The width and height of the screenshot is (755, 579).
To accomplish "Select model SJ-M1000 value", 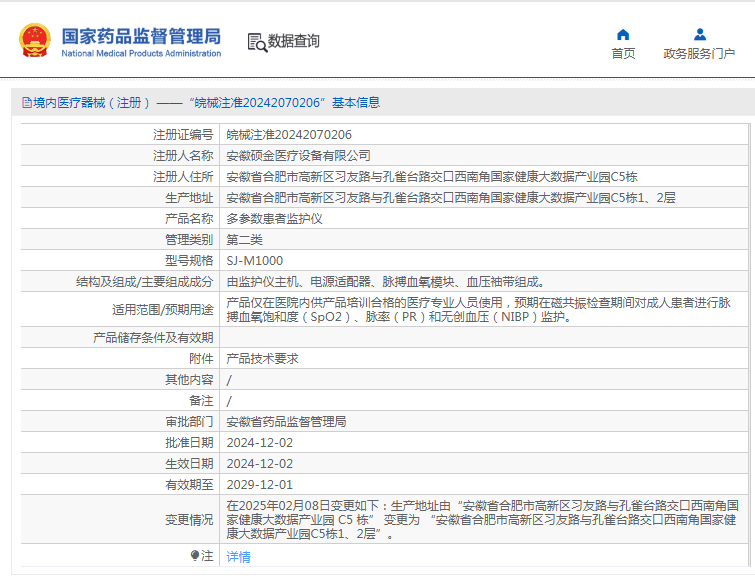I will coord(255,261).
